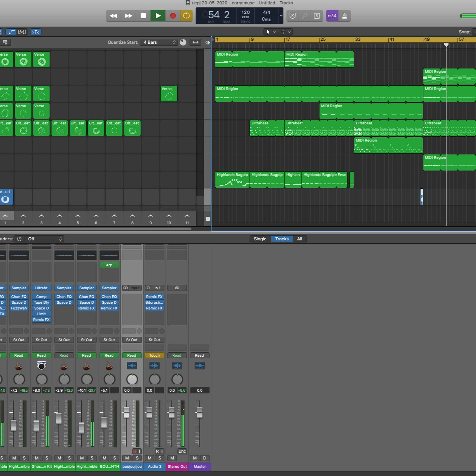Click the Master channel volume fader
This screenshot has width=476, height=476.
click(200, 412)
